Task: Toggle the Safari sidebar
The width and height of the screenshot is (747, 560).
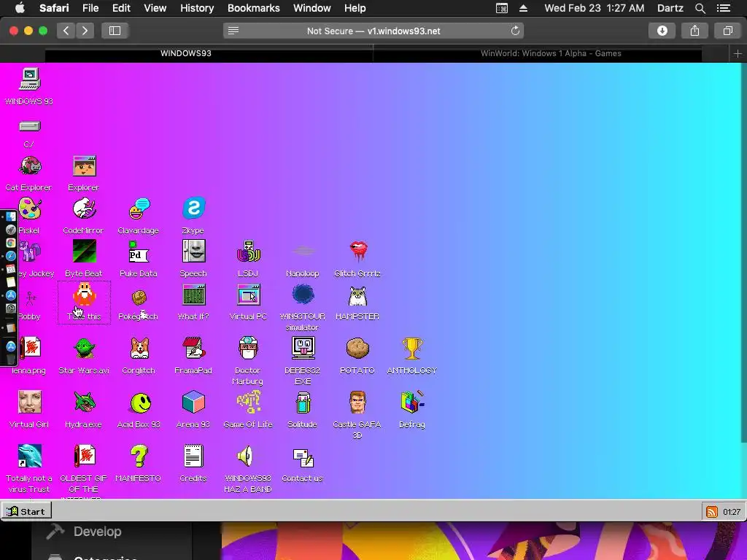Action: coord(115,31)
